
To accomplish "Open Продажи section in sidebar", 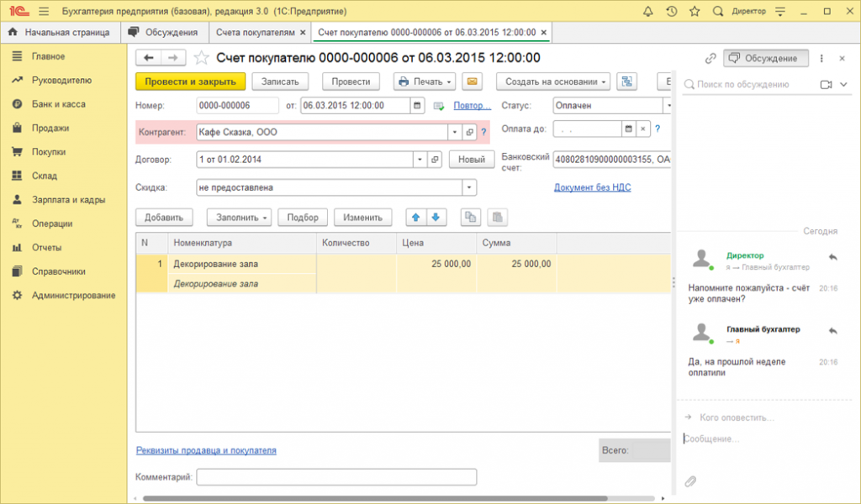I will click(50, 129).
